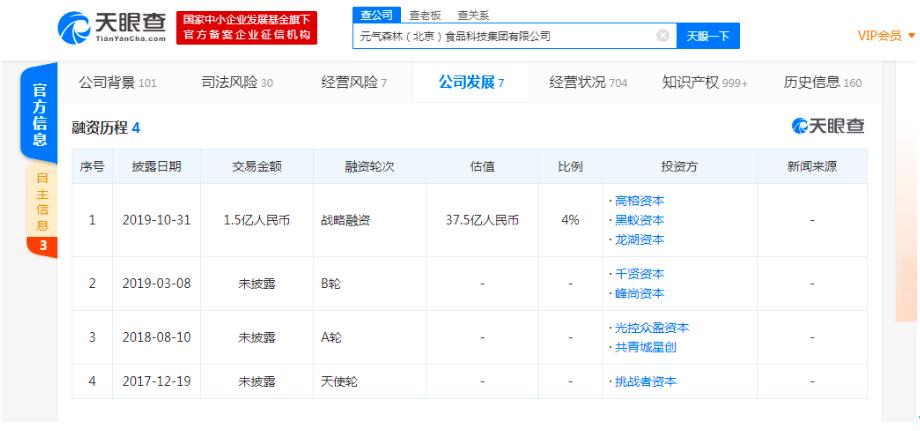Click the 序号 column header

pos(92,167)
